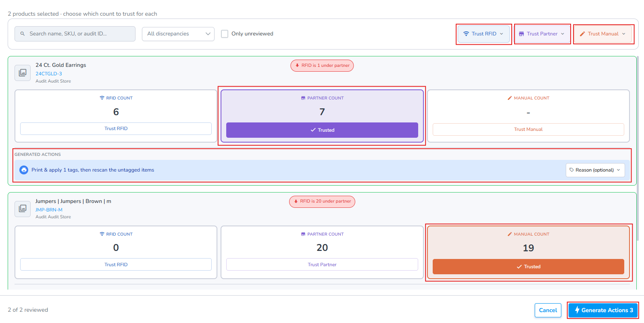Viewport: 644px width, 323px height.
Task: Click the RFID count value 6 for Gold Earrings
Action: coord(116,112)
